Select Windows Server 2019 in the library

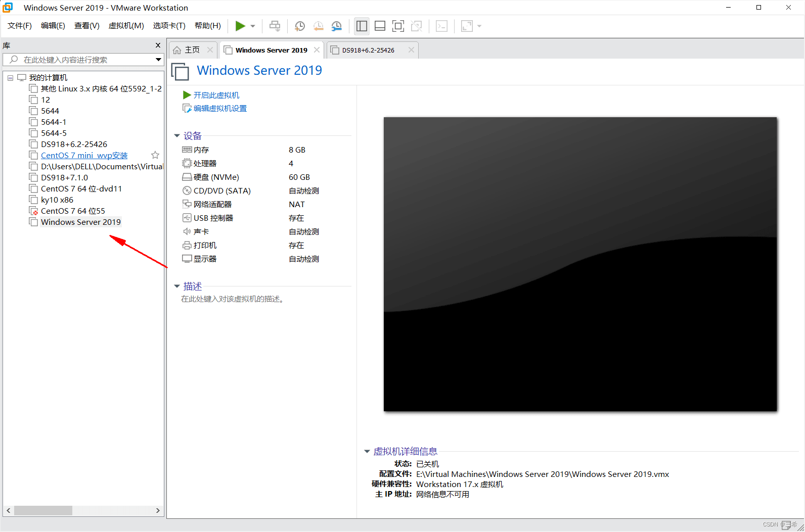(81, 222)
